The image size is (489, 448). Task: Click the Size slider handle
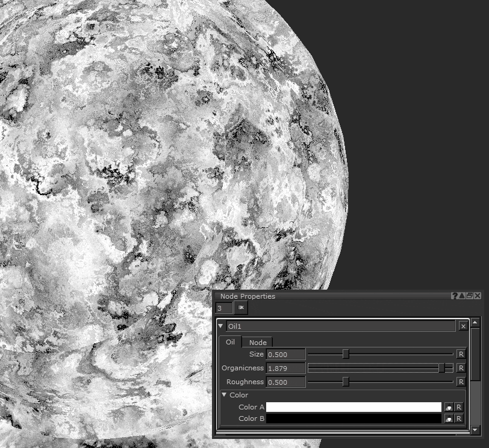tap(346, 354)
